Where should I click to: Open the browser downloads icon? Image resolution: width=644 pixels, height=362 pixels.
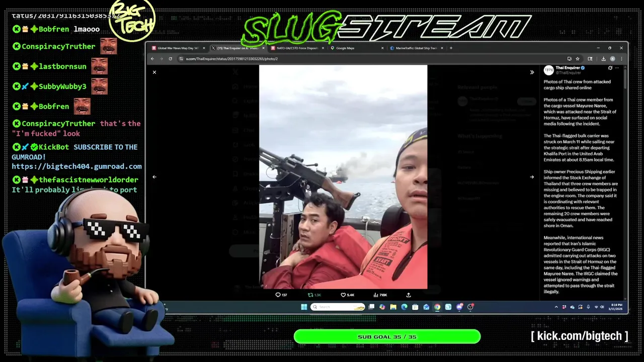click(603, 59)
